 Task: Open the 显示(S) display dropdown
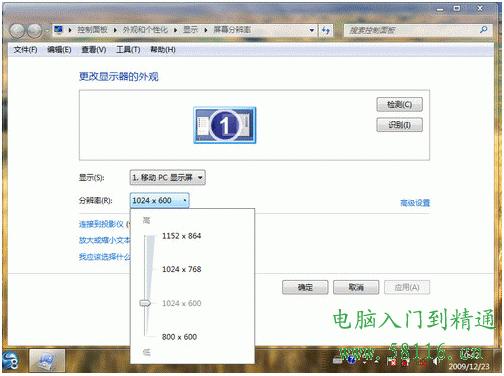pos(167,178)
